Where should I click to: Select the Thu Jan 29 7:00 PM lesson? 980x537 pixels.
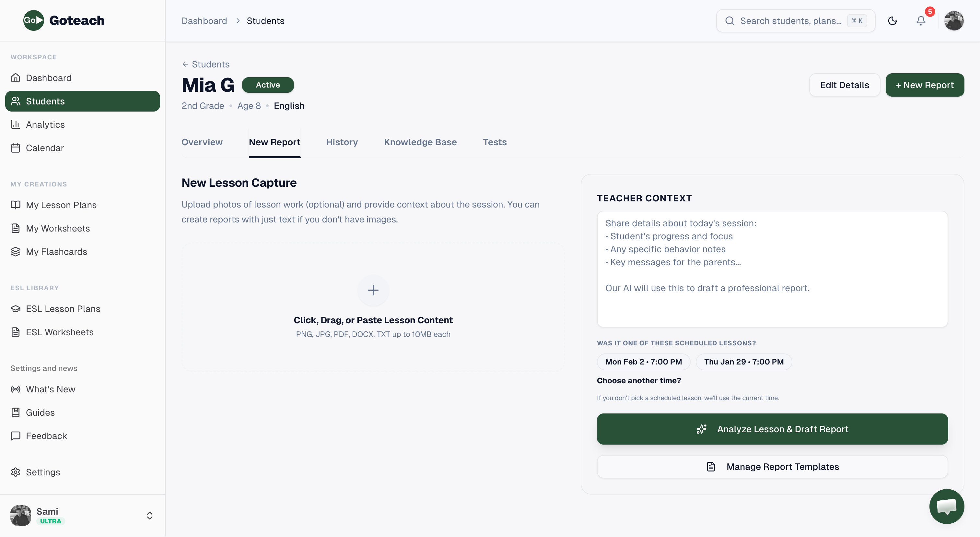tap(744, 362)
